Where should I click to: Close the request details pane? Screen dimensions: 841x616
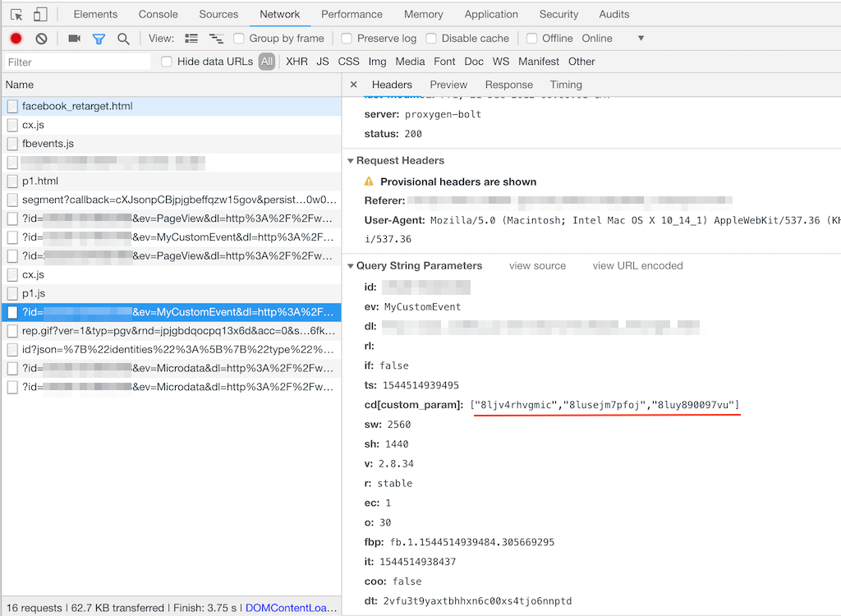tap(353, 85)
